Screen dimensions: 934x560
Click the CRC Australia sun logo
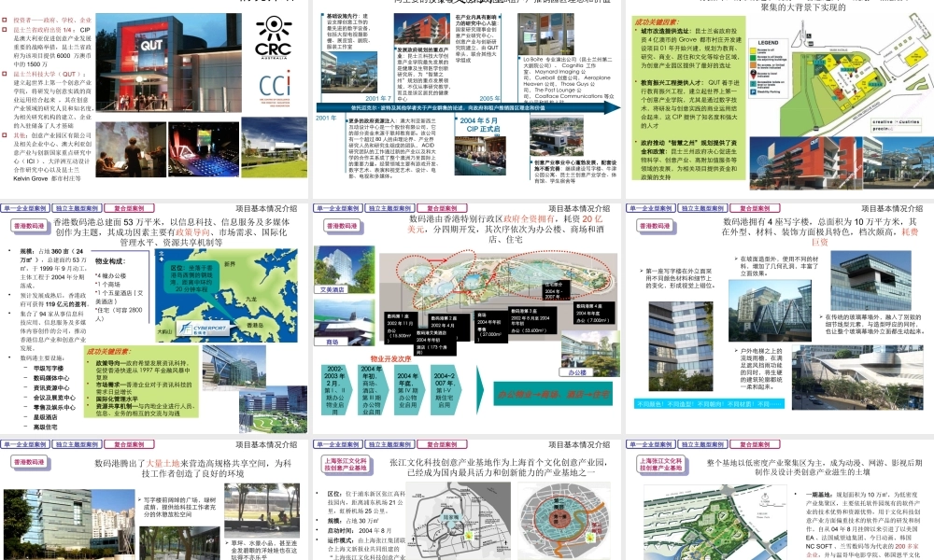click(274, 38)
